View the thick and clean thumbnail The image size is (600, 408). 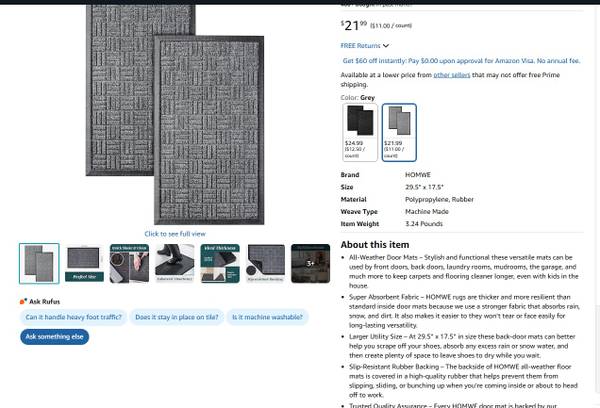(x=129, y=263)
